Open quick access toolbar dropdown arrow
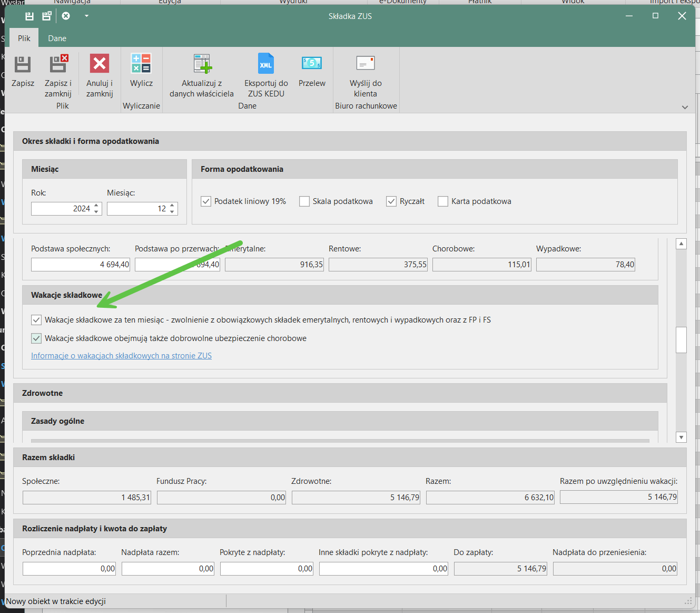 click(x=86, y=16)
